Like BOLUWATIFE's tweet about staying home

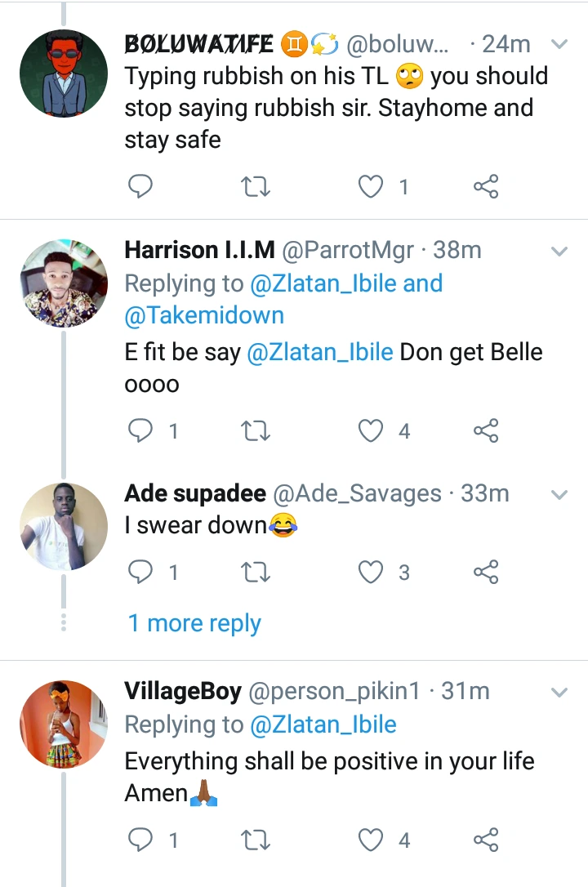click(x=372, y=188)
